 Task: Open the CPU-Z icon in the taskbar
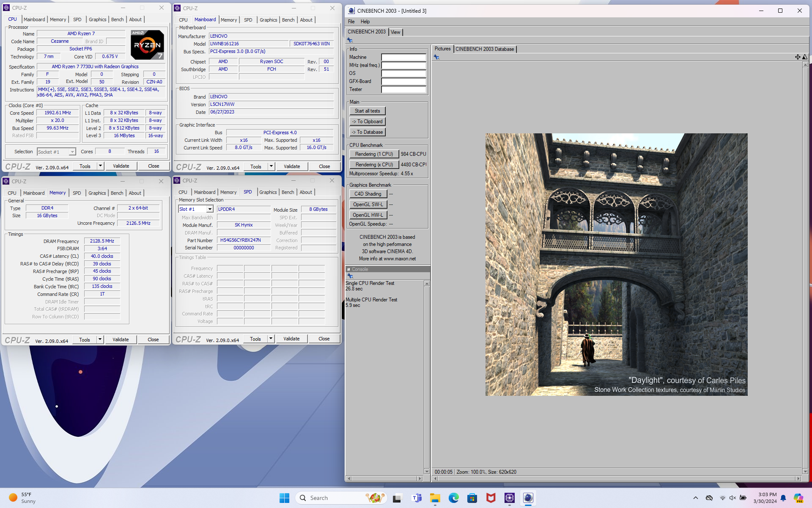509,498
